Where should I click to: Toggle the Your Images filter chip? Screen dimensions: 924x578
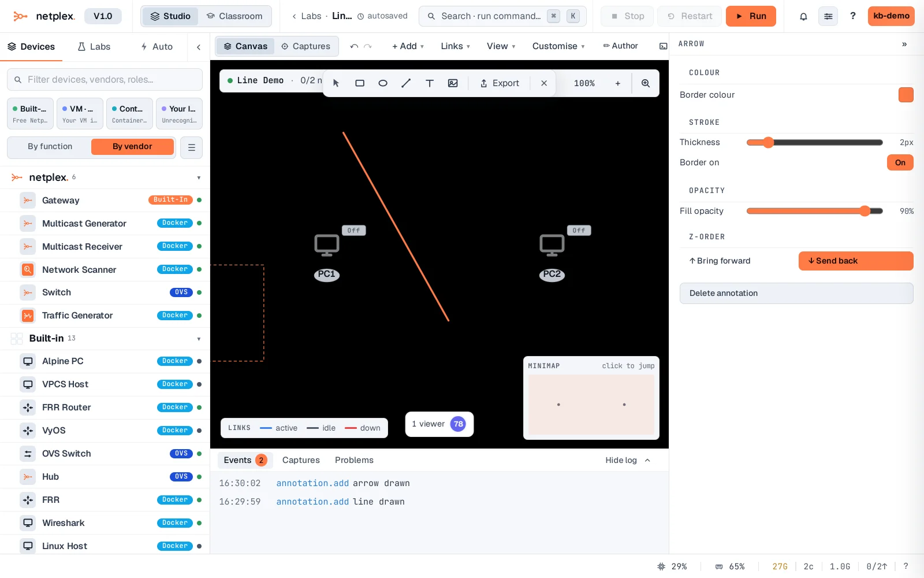(x=179, y=113)
